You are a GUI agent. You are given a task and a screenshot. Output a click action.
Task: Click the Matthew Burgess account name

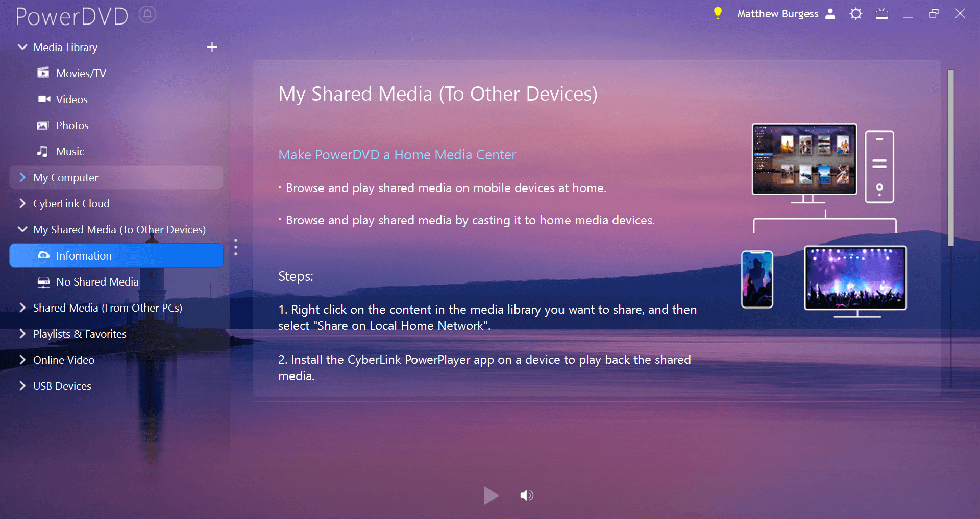[777, 14]
